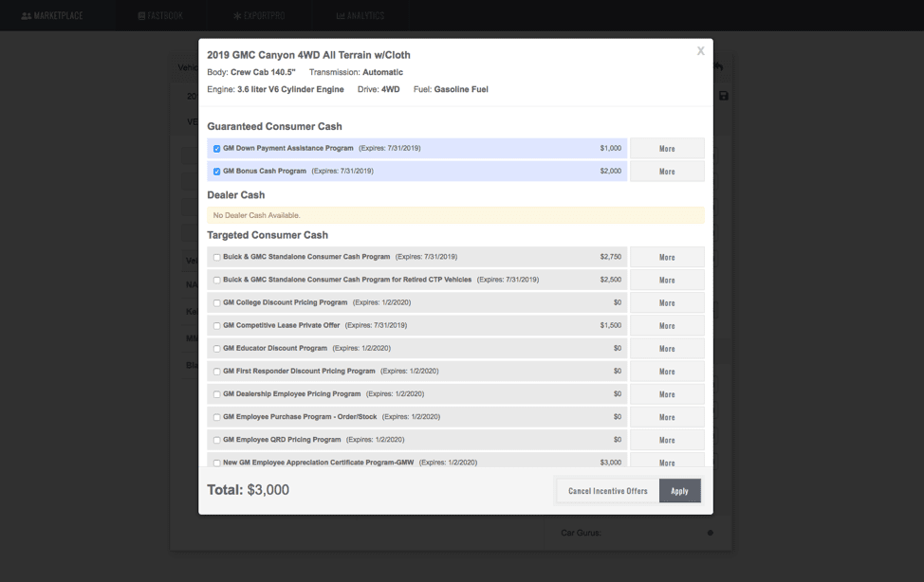Viewport: 924px width, 582px height.
Task: Switch to the Fastbook tab
Action: click(160, 16)
